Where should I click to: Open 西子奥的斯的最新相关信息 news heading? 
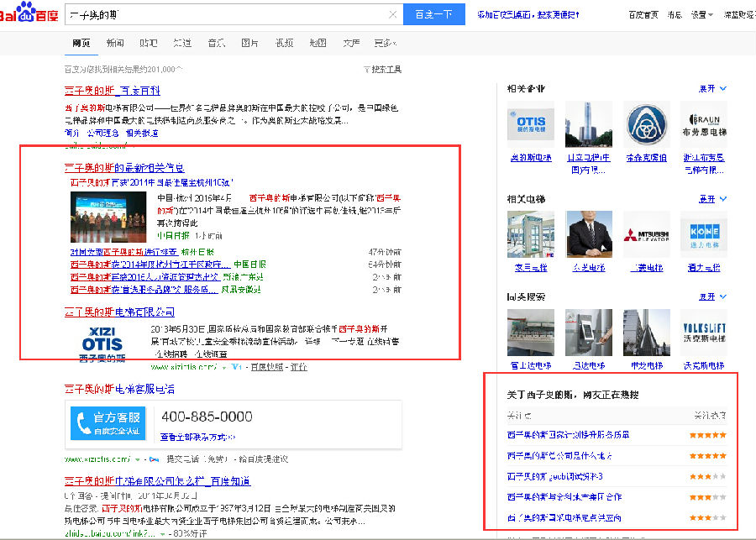point(124,168)
